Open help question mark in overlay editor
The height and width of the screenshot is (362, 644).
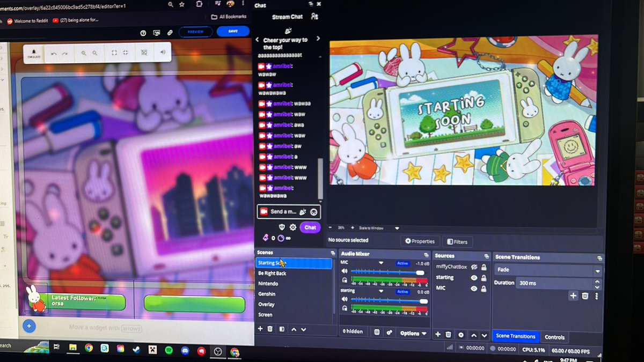[143, 33]
